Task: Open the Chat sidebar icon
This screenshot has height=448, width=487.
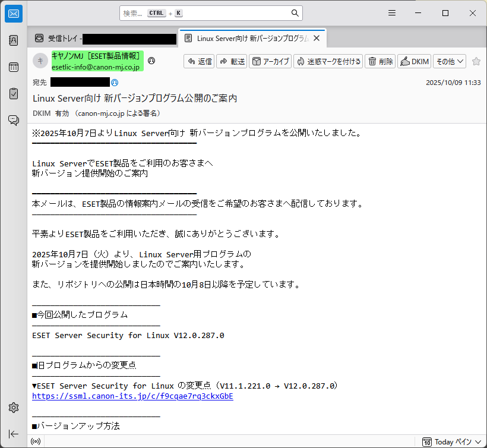Action: [x=13, y=120]
